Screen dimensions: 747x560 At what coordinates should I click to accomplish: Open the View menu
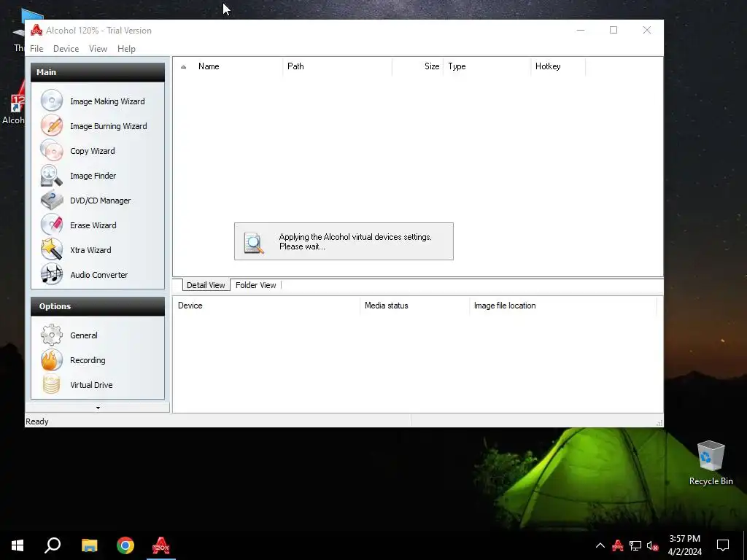(98, 49)
